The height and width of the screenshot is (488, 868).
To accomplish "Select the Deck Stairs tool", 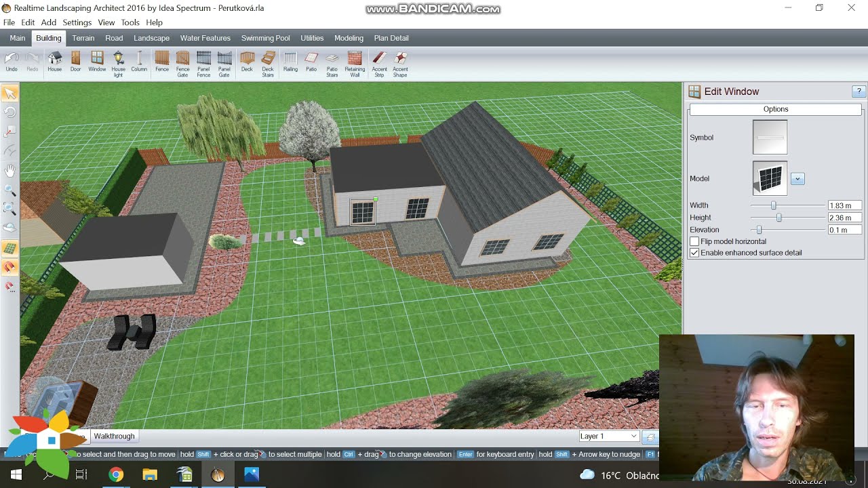I will 268,64.
